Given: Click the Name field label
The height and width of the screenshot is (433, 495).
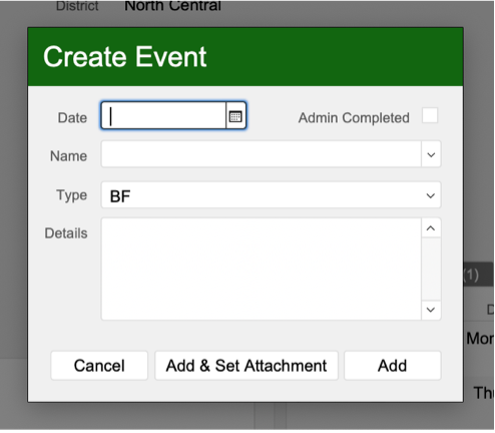Looking at the screenshot, I should coord(68,156).
